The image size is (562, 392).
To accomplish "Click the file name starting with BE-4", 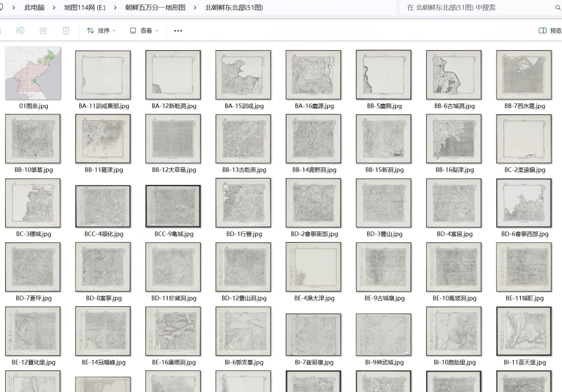I will (x=314, y=298).
